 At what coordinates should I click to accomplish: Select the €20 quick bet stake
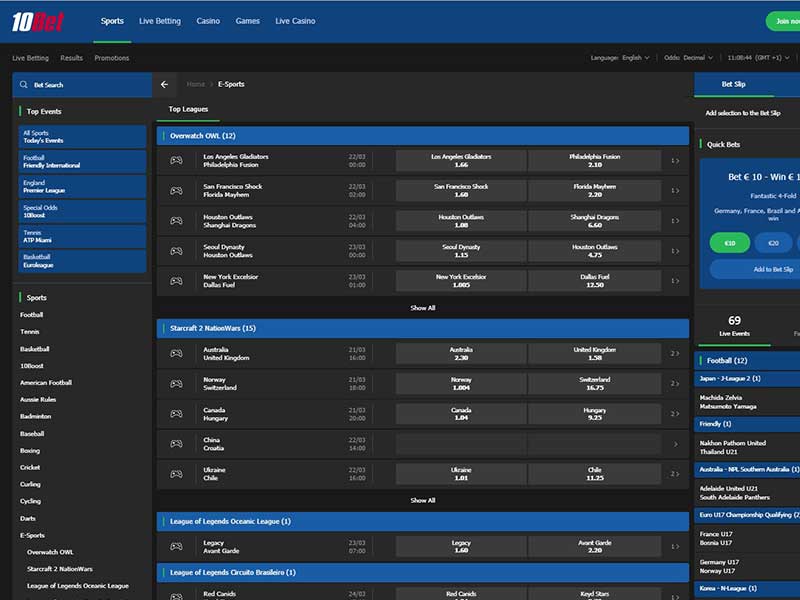[773, 243]
